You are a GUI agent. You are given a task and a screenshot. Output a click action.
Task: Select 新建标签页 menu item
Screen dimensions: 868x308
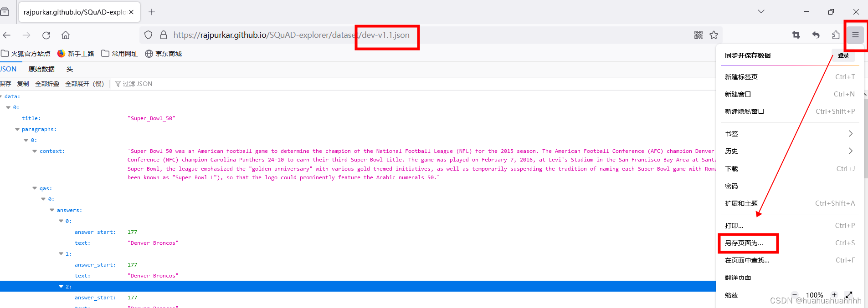pyautogui.click(x=790, y=77)
